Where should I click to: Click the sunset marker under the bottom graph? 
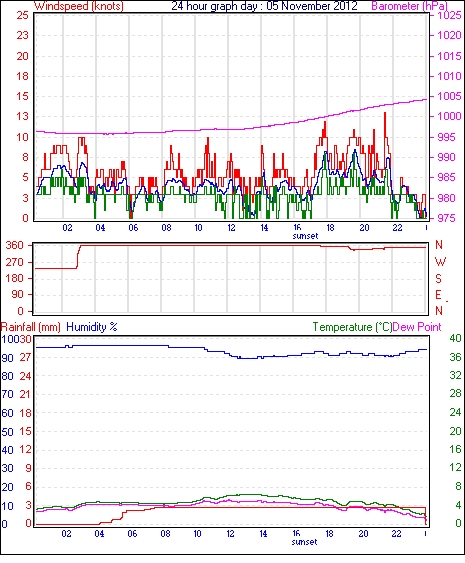(x=304, y=542)
